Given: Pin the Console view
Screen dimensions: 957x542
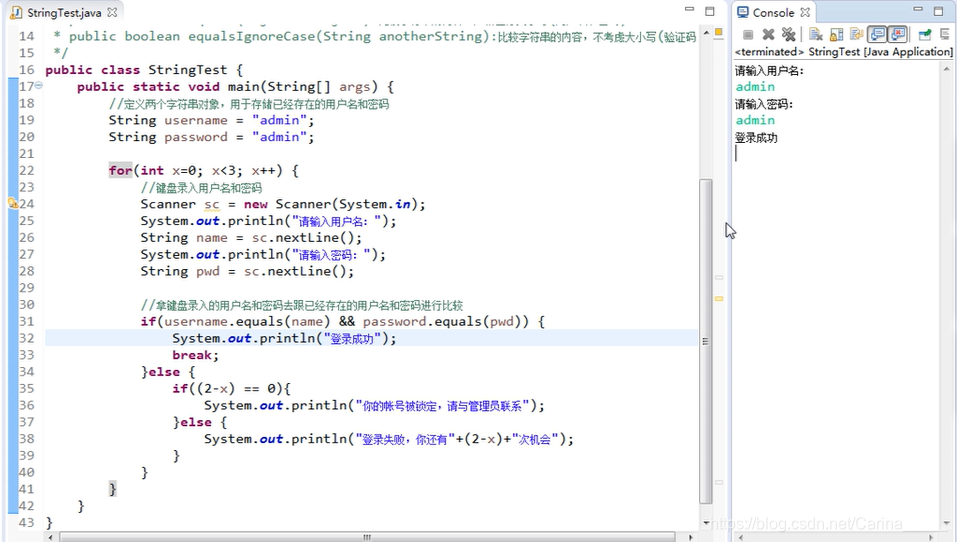Looking at the screenshot, I should coord(925,35).
